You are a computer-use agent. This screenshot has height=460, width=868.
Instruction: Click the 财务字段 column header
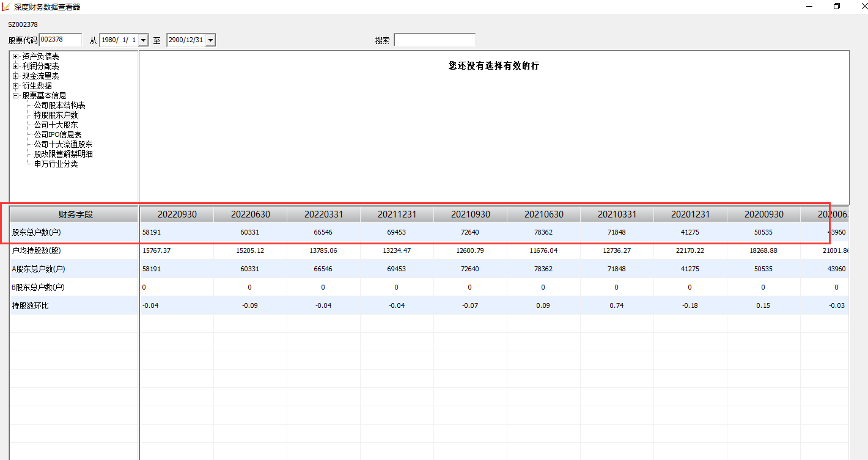74,214
